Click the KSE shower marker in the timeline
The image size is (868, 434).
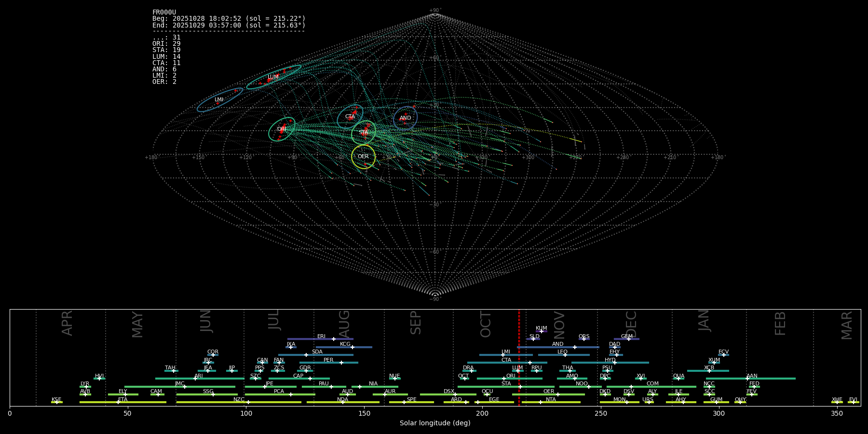click(x=57, y=402)
